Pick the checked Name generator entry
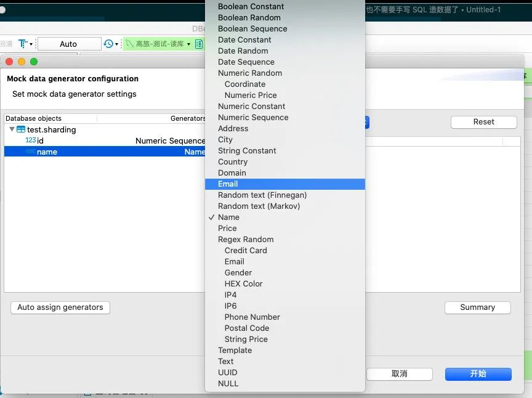Image resolution: width=532 pixels, height=398 pixels. 228,217
